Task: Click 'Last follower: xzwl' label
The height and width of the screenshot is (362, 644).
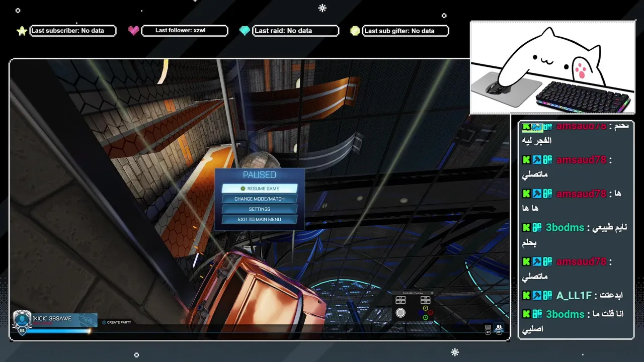Action: [180, 31]
